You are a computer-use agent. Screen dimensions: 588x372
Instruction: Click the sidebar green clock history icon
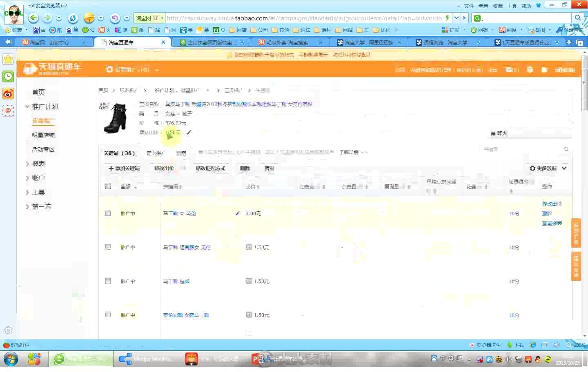tap(8, 76)
